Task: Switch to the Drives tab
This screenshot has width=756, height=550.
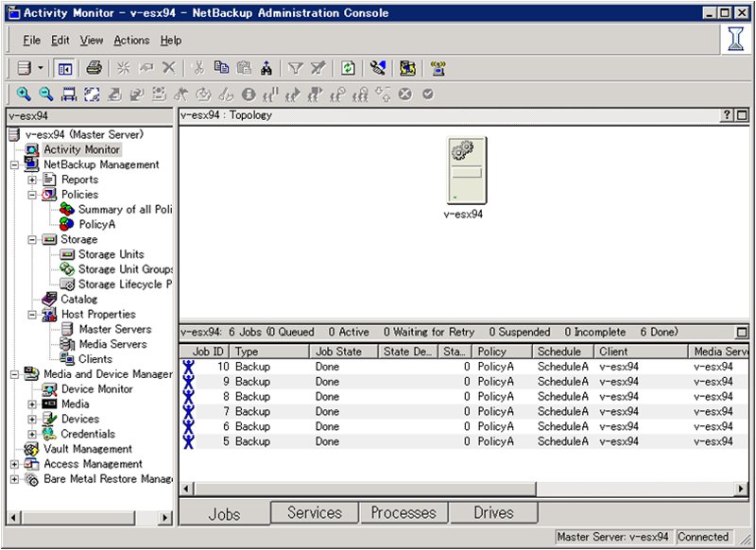Action: click(x=493, y=513)
